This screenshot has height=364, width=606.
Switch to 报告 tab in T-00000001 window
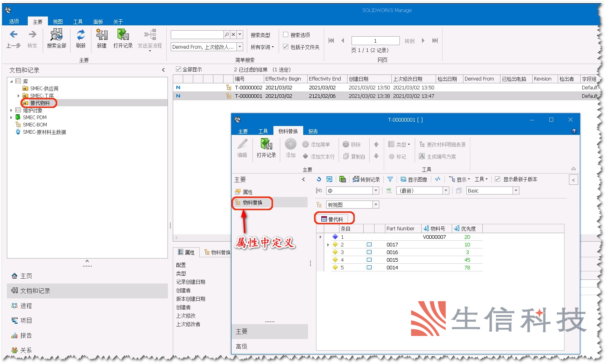[313, 131]
